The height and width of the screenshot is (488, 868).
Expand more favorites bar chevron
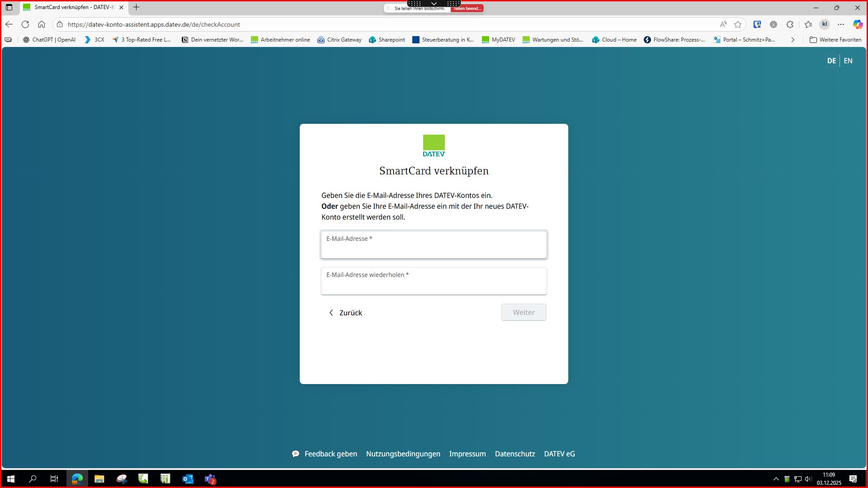coord(793,40)
